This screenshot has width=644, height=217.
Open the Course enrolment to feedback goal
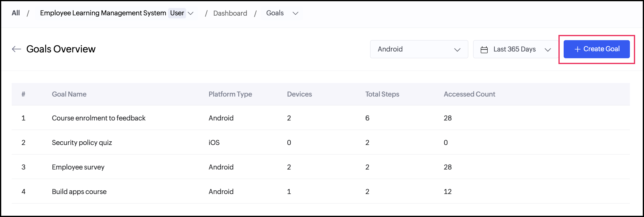98,118
